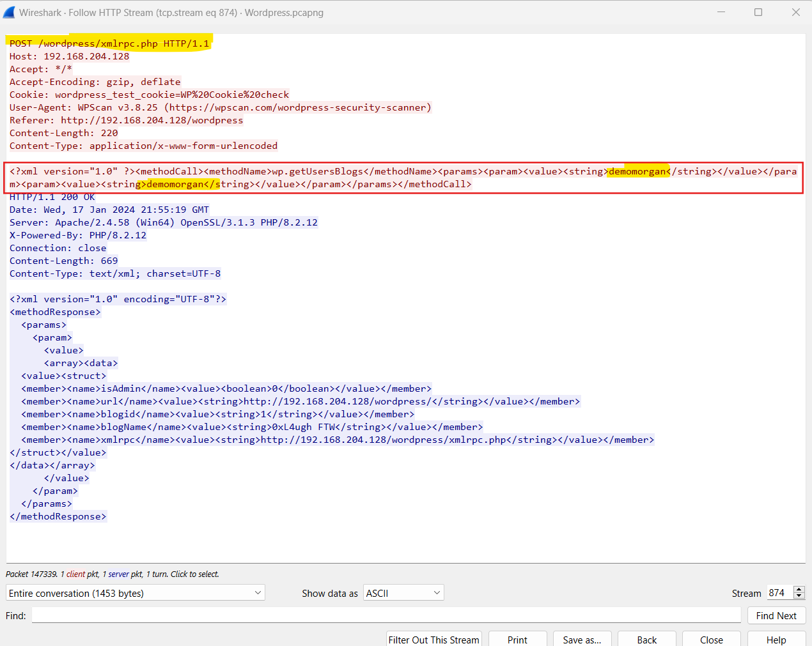Click the Accept-Encoding: gzip, deflate line

pos(95,82)
